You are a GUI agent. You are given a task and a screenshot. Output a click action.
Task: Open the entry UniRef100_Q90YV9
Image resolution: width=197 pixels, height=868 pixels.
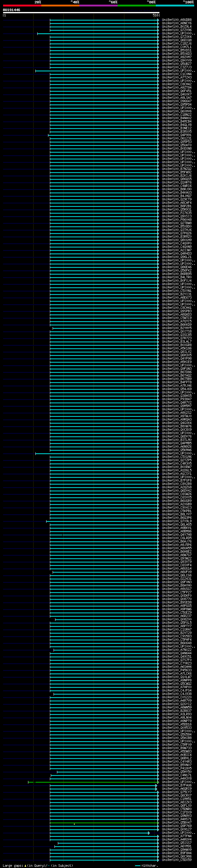click(x=177, y=60)
